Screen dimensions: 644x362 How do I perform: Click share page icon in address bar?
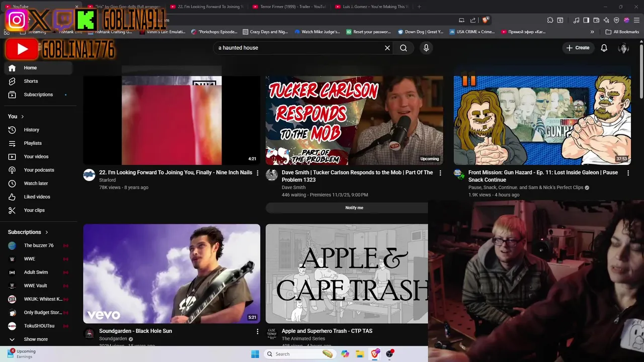point(473,20)
